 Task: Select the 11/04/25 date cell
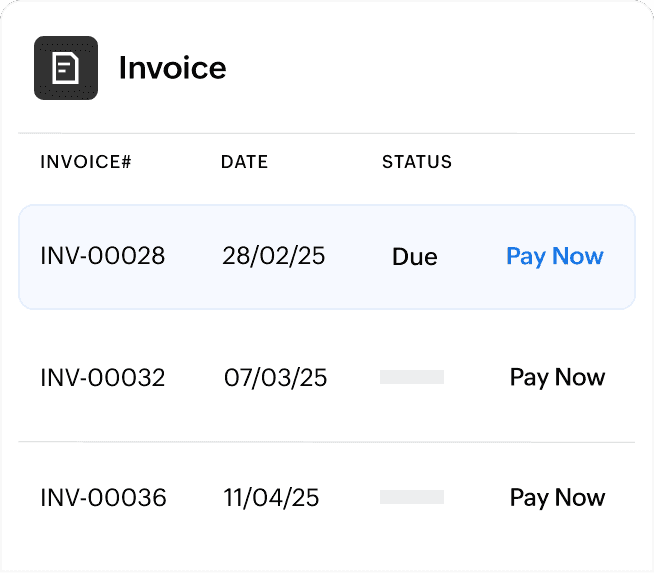(272, 498)
